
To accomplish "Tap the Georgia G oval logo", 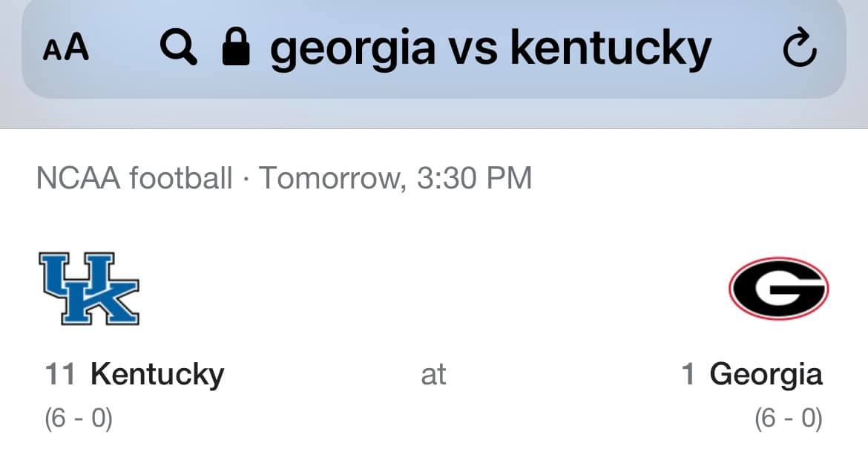I will click(778, 287).
